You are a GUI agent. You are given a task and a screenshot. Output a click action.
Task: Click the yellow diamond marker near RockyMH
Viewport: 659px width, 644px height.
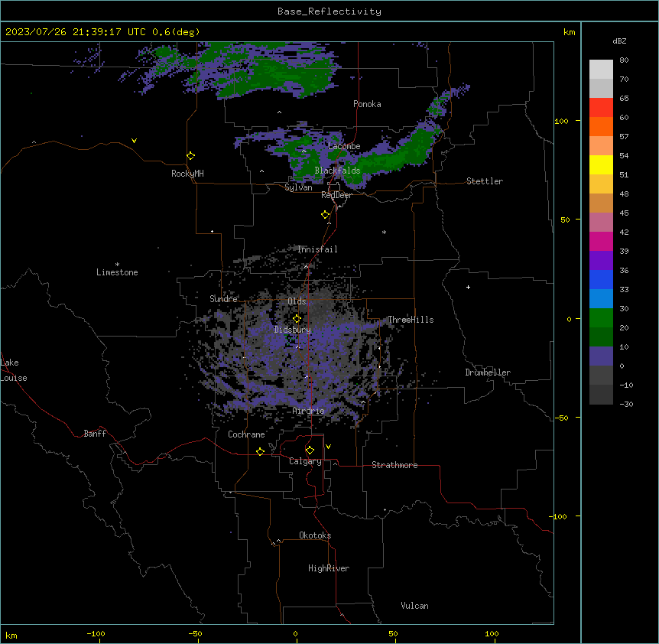[x=191, y=156]
